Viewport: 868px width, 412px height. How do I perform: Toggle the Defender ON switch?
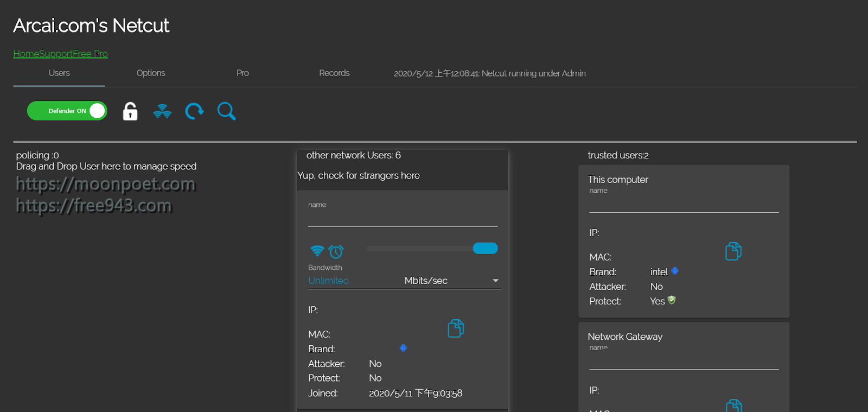pyautogui.click(x=67, y=111)
